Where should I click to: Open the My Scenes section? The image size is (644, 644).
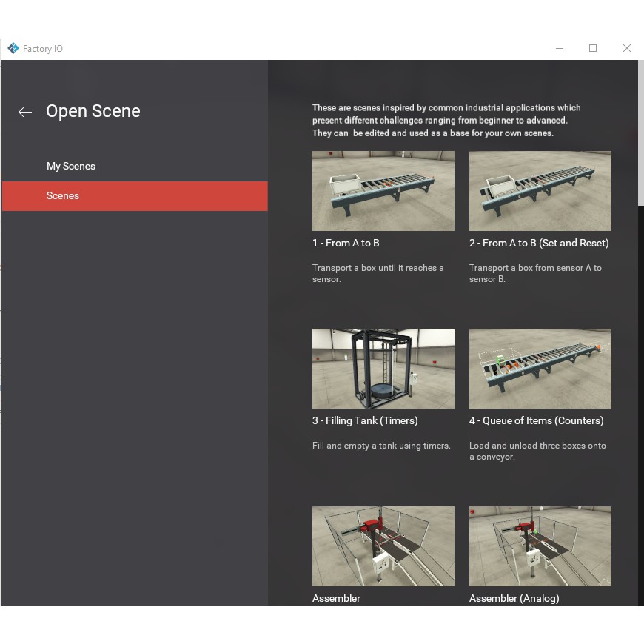(71, 166)
